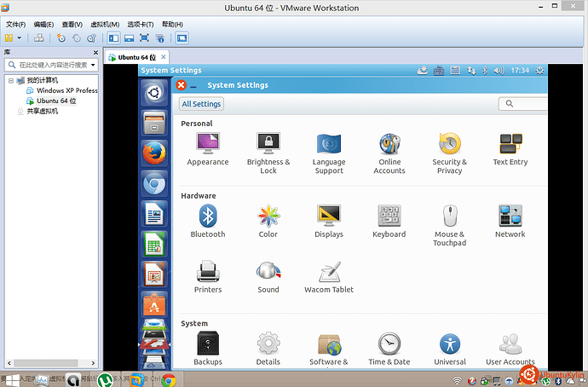Viewport: 588px width, 387px height.
Task: Open Sound settings
Action: pos(268,277)
